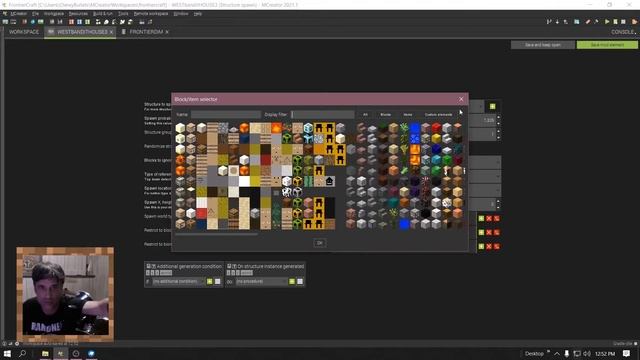The width and height of the screenshot is (640, 360).
Task: Open Windows search in taskbar
Action: [x=22, y=353]
